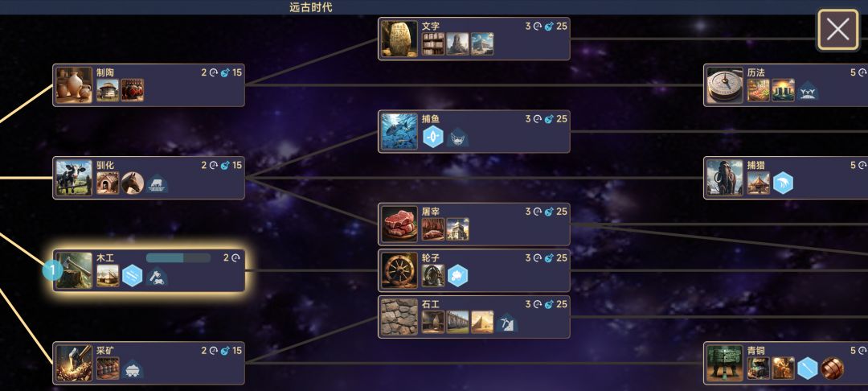
Task: Open the 历法 technology card
Action: (x=785, y=85)
